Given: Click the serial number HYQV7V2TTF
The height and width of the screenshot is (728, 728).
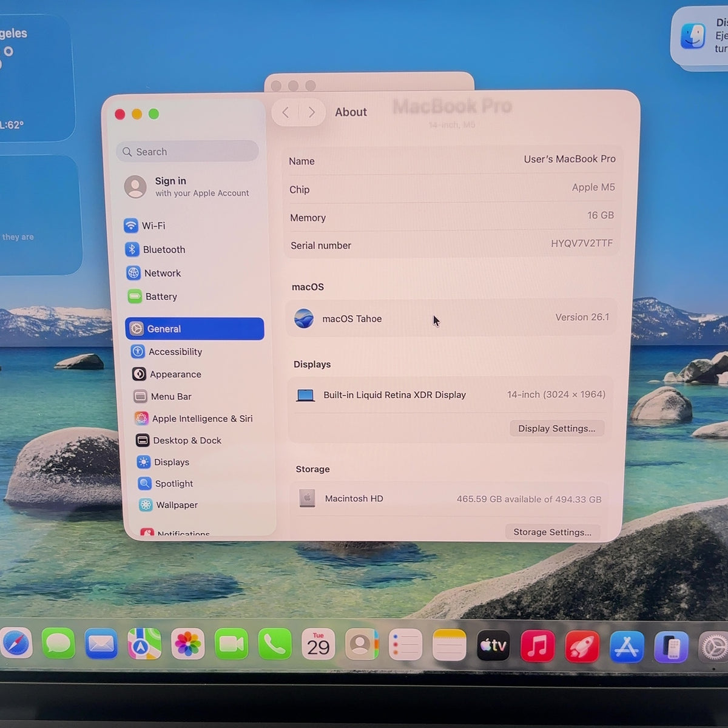Looking at the screenshot, I should (582, 243).
